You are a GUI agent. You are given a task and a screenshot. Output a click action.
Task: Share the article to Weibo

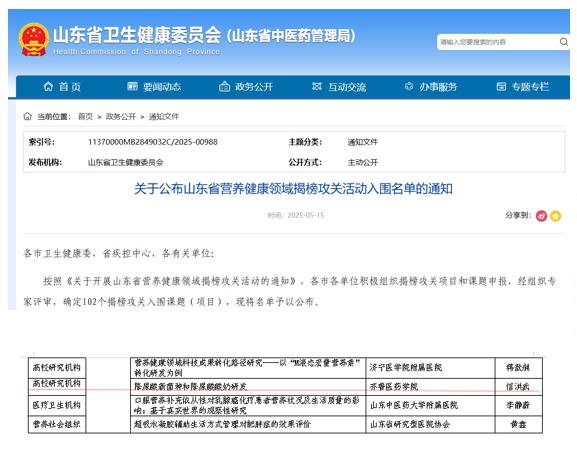tap(541, 216)
